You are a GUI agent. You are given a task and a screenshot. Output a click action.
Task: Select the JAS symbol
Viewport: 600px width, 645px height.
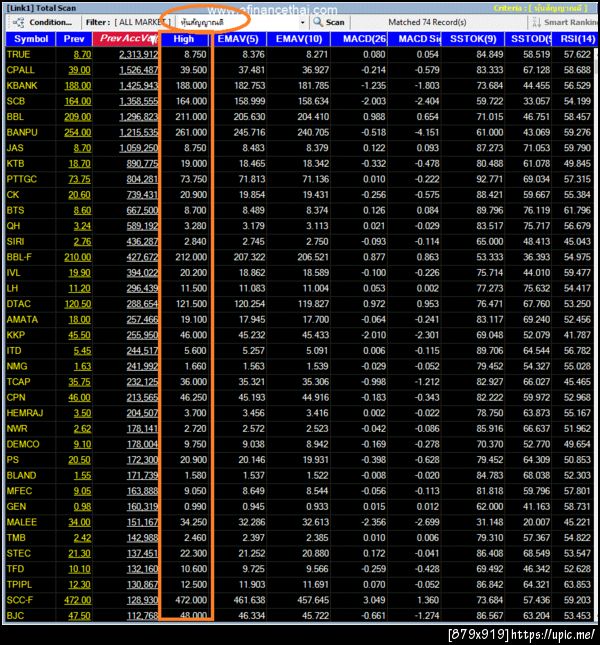[15, 148]
